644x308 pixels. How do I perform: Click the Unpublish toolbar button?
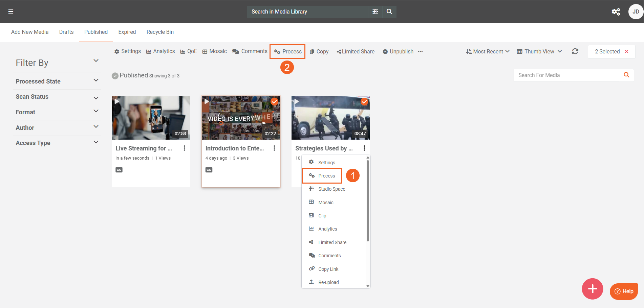(398, 51)
